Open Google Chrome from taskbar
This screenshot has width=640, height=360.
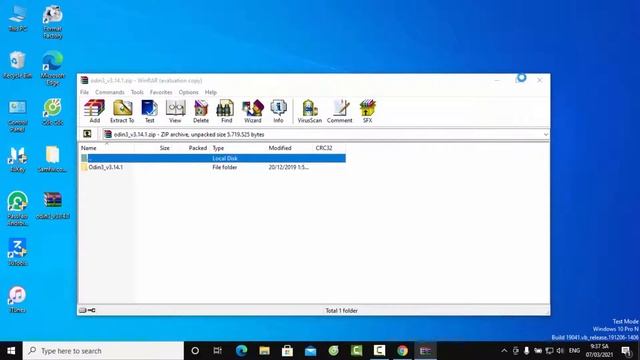[402, 351]
